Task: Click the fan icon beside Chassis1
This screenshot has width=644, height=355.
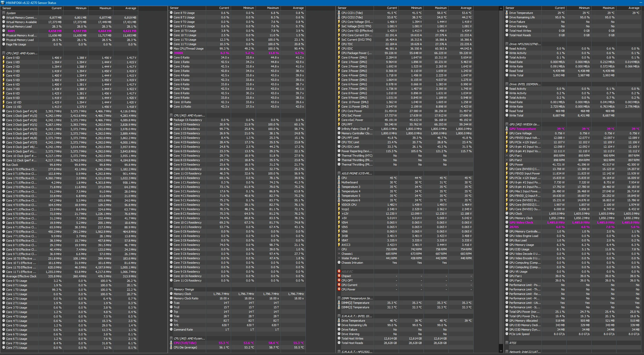Action: tap(339, 254)
